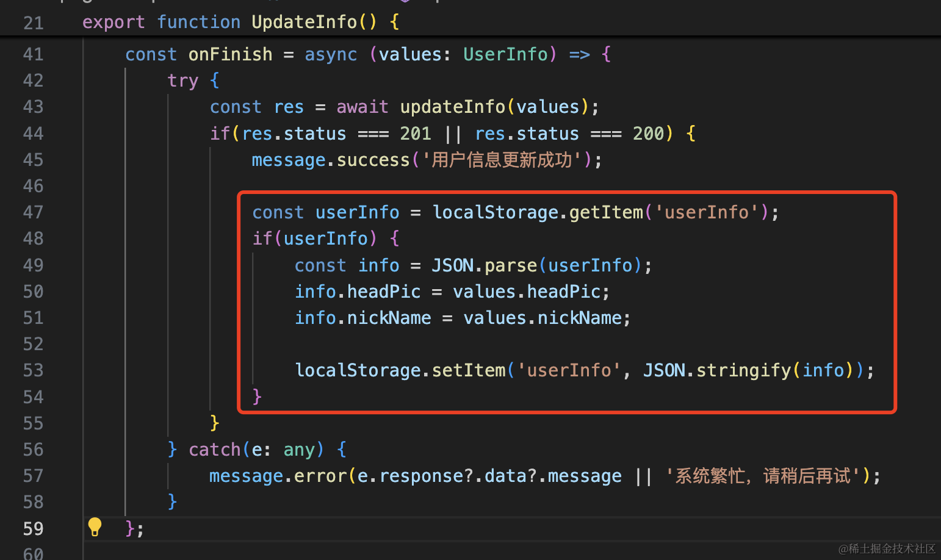The image size is (941, 560).
Task: Click line number 21 in sticky header
Action: pyautogui.click(x=33, y=23)
